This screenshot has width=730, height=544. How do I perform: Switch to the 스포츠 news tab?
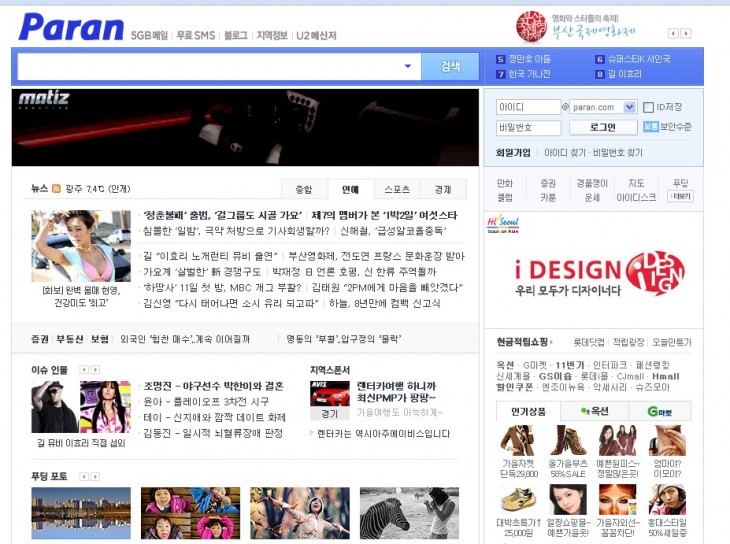[397, 189]
